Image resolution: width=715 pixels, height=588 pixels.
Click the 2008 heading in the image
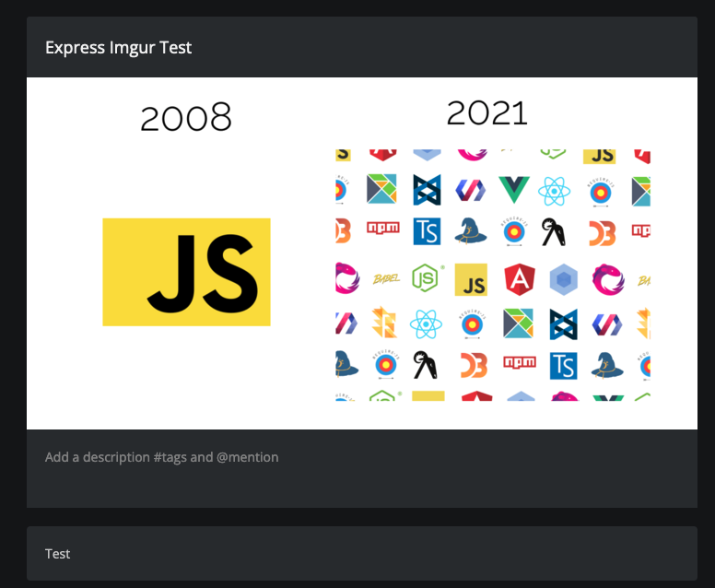point(186,118)
